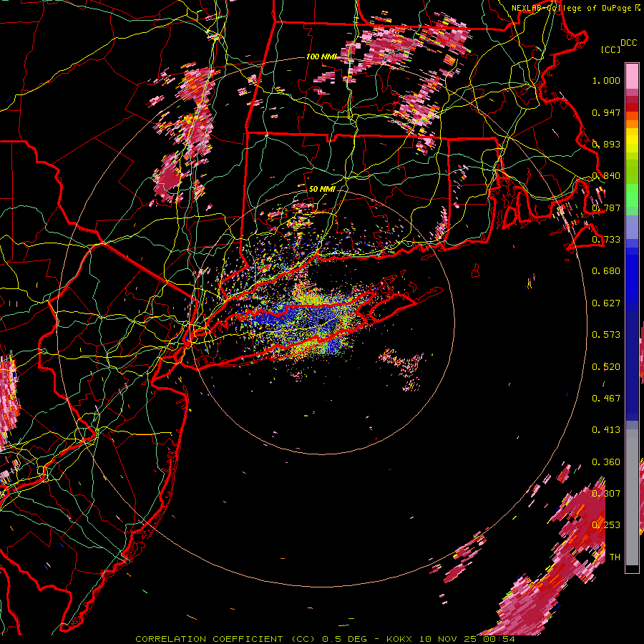644x644 pixels.
Task: Click the TH threshold label on the scale
Action: [615, 557]
